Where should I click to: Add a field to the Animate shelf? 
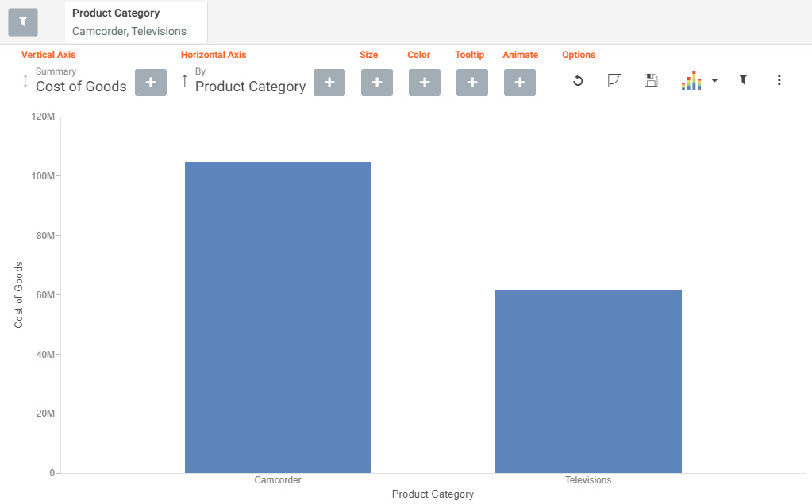(x=519, y=82)
